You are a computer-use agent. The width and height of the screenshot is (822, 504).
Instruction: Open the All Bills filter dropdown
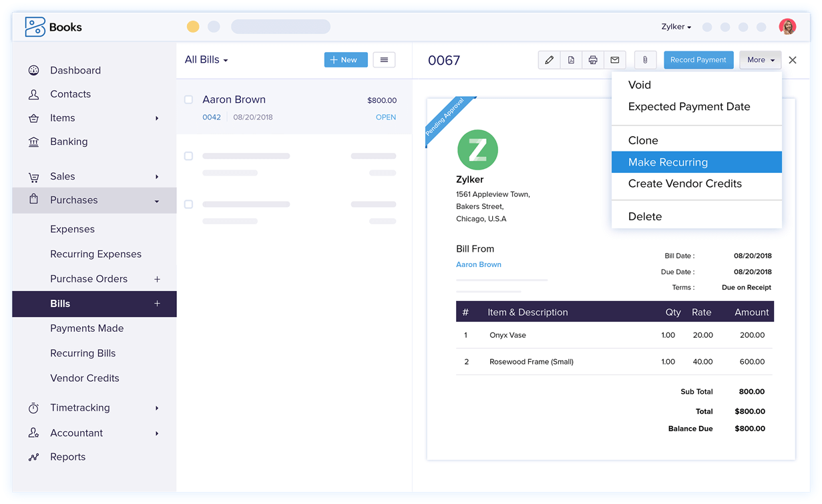206,60
